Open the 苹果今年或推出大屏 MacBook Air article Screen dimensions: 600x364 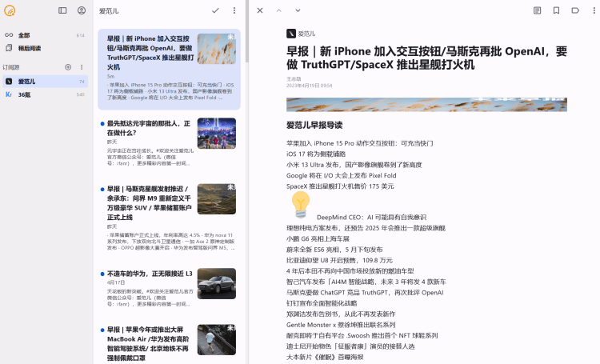click(x=169, y=342)
